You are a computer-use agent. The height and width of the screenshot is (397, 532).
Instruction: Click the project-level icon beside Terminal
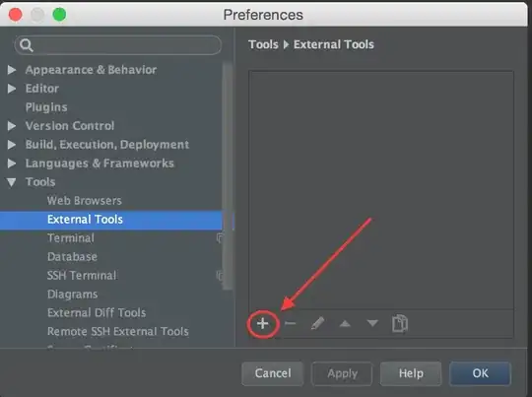220,238
